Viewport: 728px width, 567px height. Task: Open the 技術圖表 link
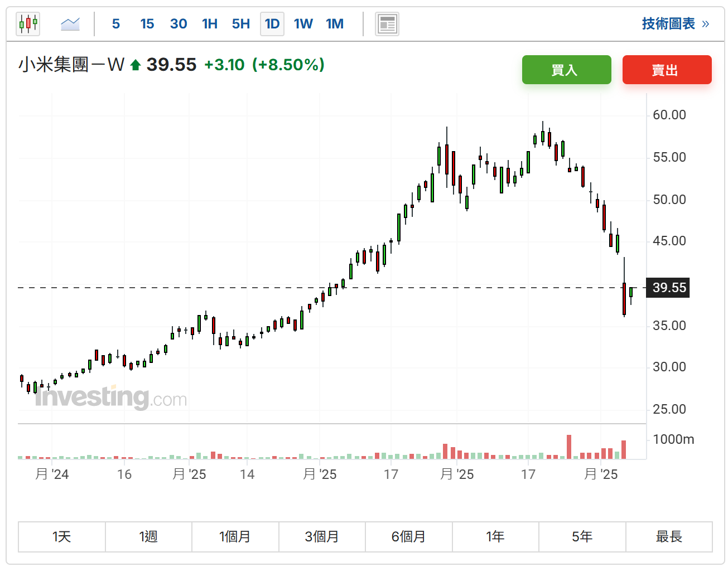click(x=676, y=24)
